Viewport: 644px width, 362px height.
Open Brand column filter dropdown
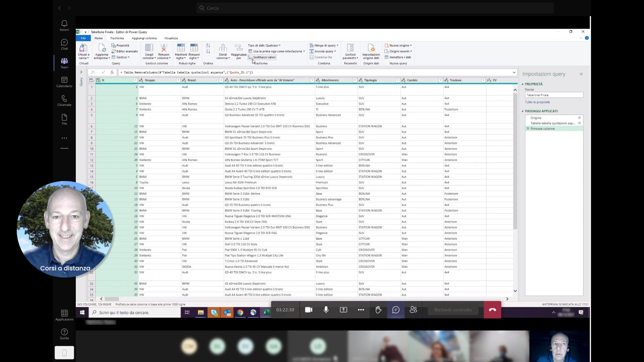click(x=221, y=80)
